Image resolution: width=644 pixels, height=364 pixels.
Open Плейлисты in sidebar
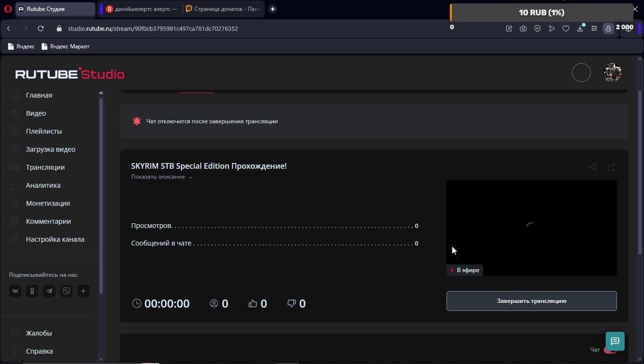point(44,131)
